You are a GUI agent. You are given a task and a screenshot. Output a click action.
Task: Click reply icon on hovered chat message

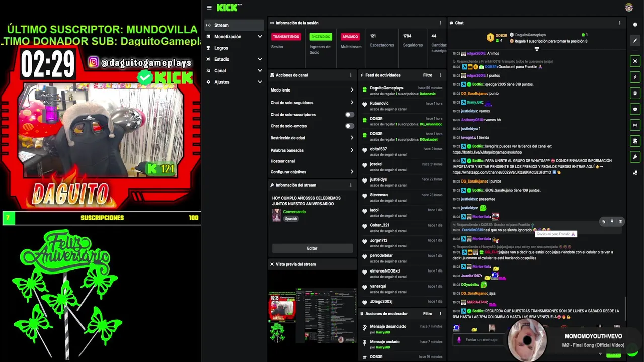click(603, 221)
